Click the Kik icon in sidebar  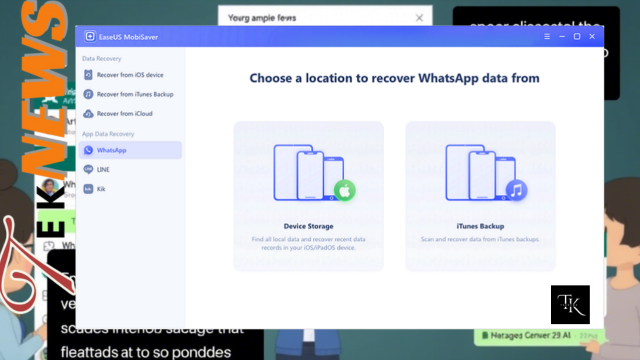point(88,189)
